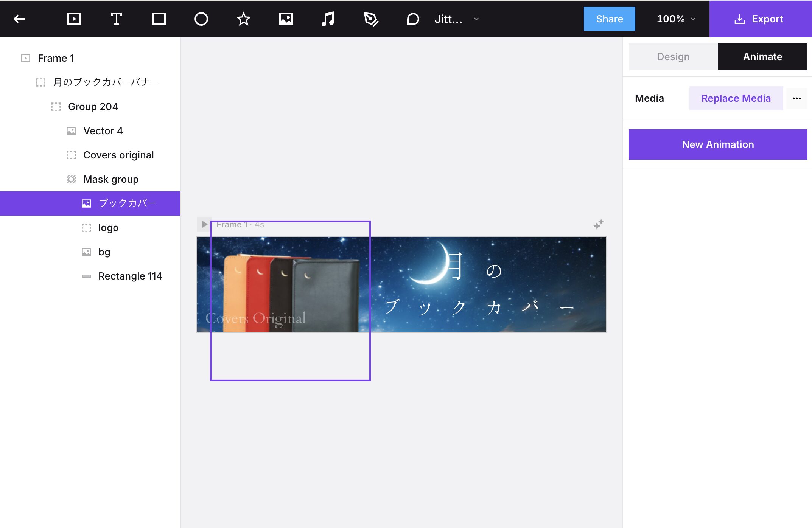The image size is (812, 528).
Task: Open the Media more options menu
Action: pyautogui.click(x=796, y=98)
